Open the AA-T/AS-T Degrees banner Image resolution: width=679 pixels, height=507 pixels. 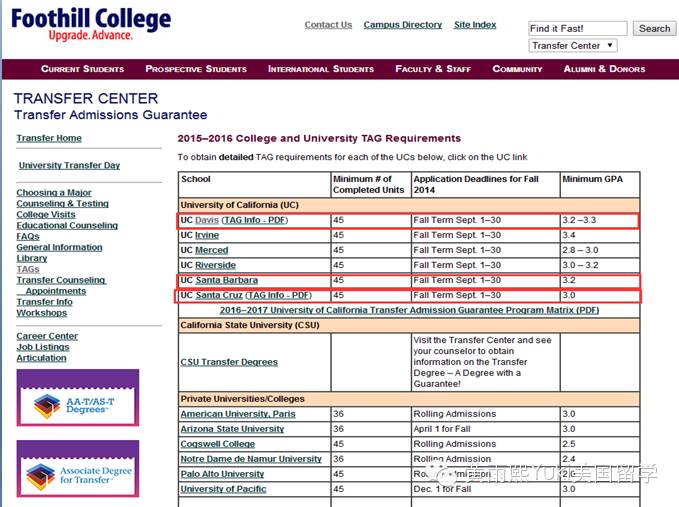(x=78, y=397)
